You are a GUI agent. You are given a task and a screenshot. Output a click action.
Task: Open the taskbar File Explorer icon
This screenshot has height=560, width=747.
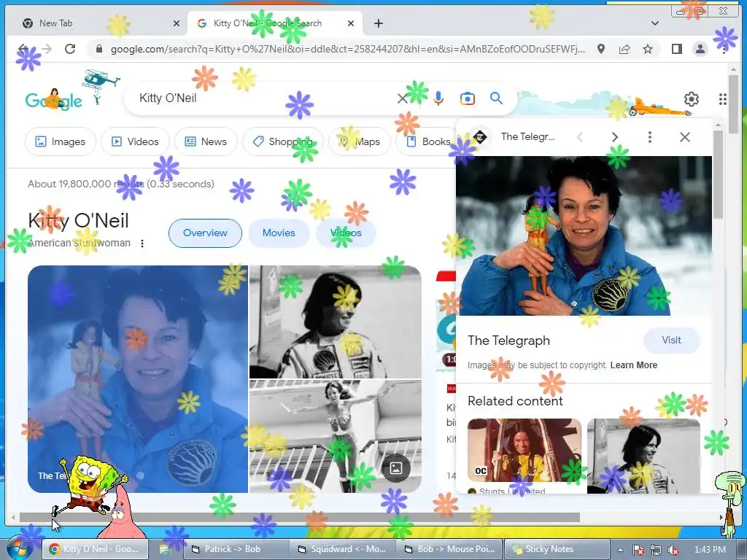[x=166, y=549]
